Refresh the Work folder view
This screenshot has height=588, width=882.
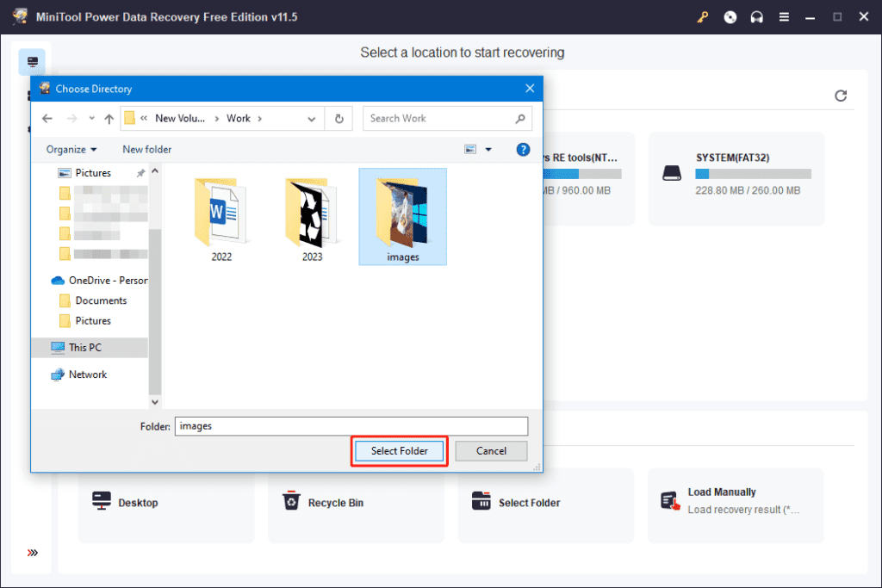339,119
